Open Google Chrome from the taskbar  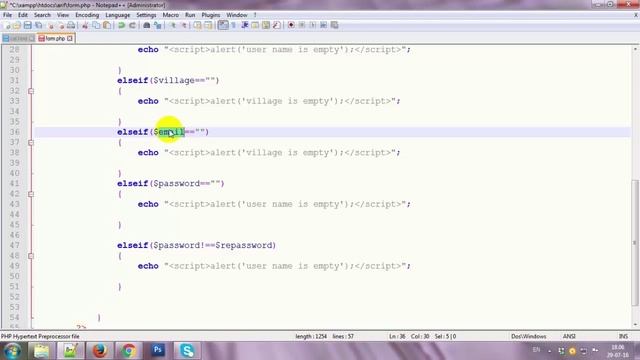point(129,351)
